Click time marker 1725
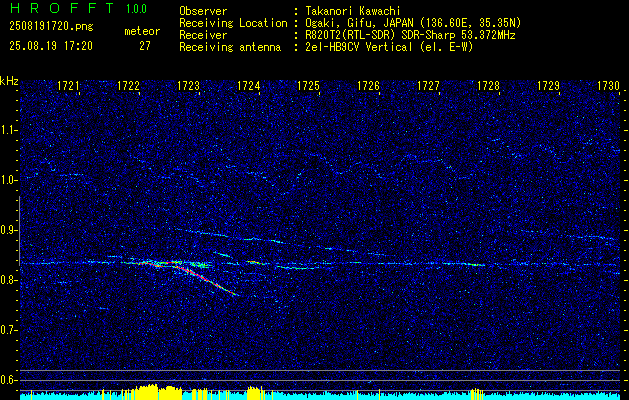This screenshot has width=629, height=400. tap(308, 86)
